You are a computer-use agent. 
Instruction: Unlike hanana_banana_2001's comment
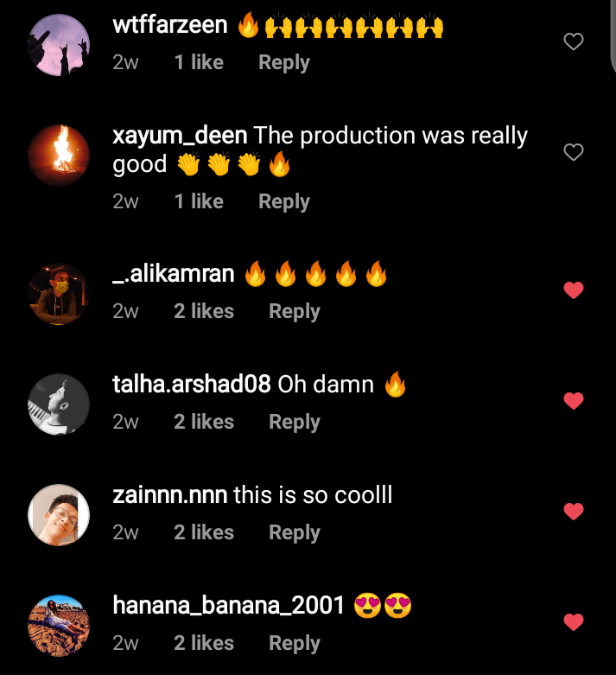point(574,622)
